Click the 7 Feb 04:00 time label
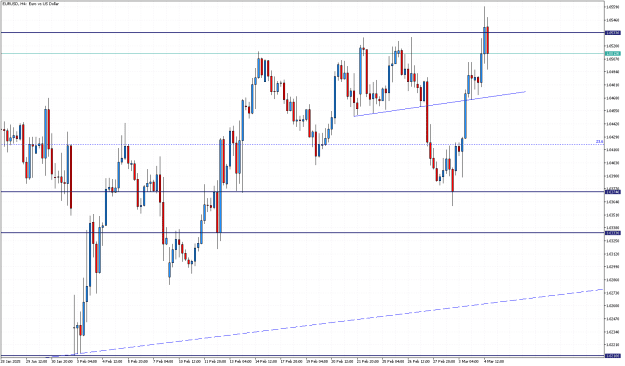Screen dimensions: 625x366 pos(163,361)
